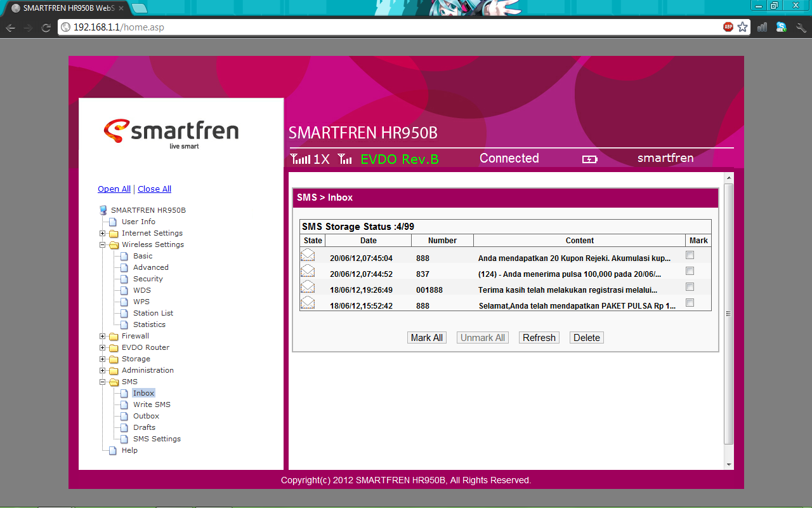812x508 pixels.
Task: Click the Administration folder icon
Action: tap(114, 370)
